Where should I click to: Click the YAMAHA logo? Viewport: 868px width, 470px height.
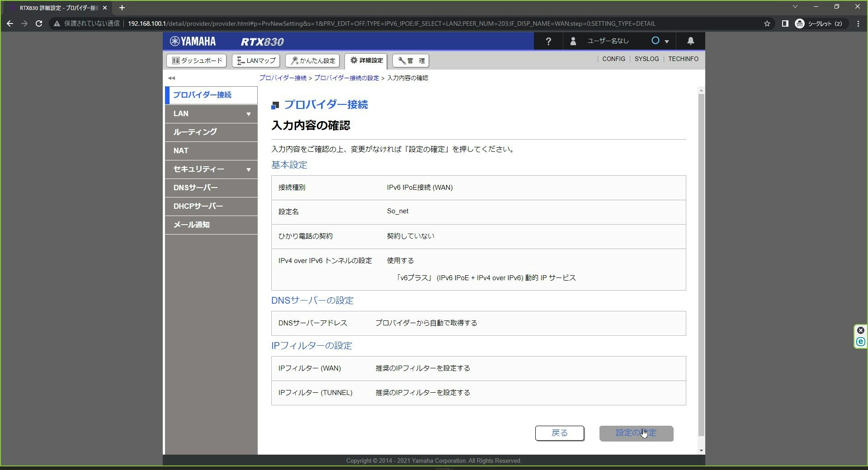(x=193, y=41)
